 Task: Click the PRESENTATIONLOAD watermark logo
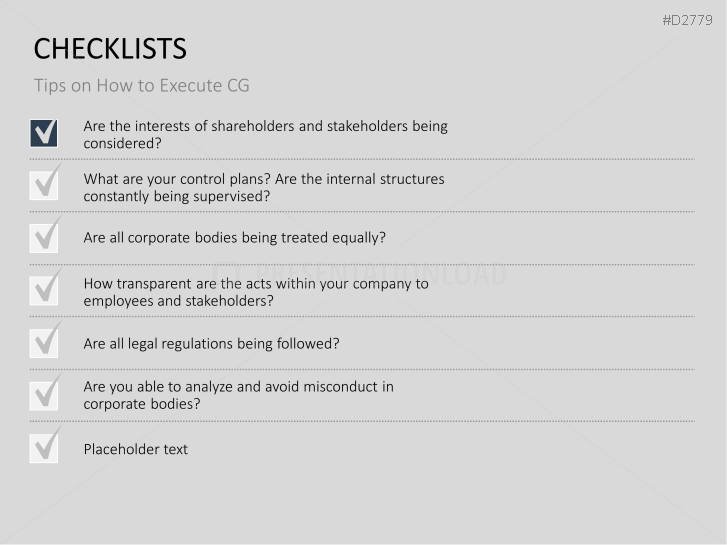[x=359, y=274]
